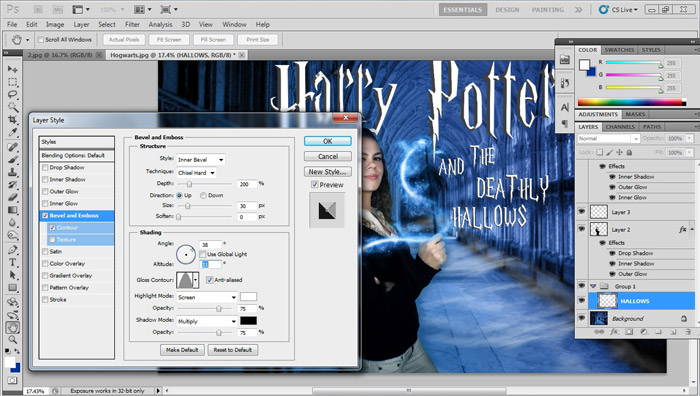Choose the Down direction radio button
This screenshot has width=700, height=396.
click(203, 196)
